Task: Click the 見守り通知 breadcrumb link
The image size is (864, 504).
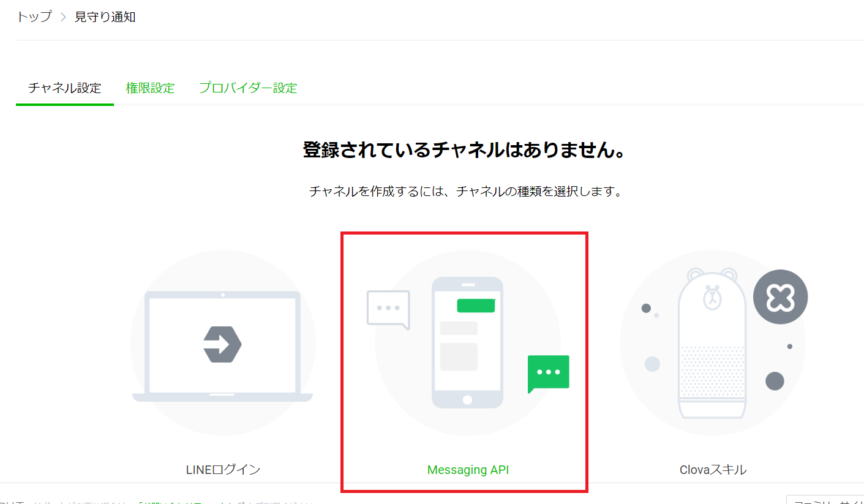Action: click(105, 17)
